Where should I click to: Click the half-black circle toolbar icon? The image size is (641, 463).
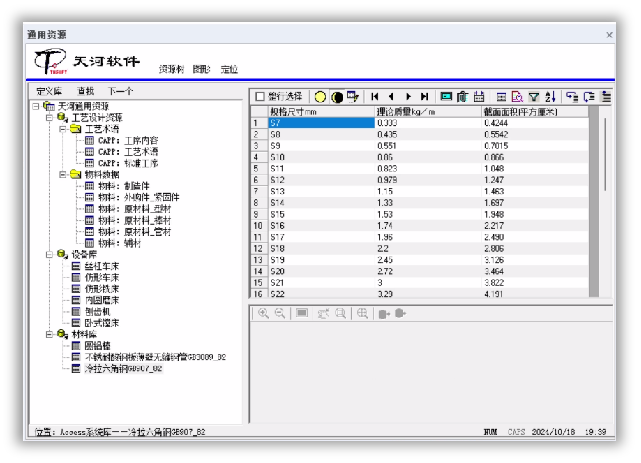click(x=337, y=97)
